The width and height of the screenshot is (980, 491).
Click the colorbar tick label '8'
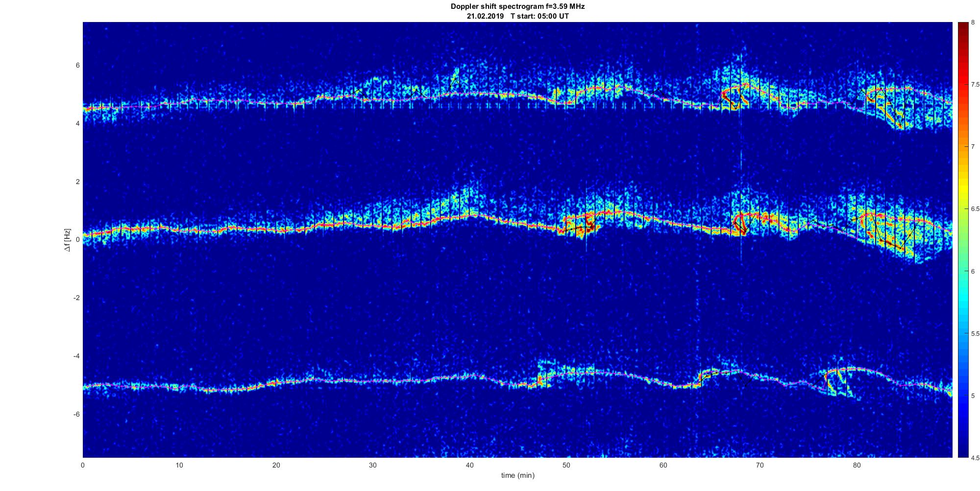(x=974, y=23)
